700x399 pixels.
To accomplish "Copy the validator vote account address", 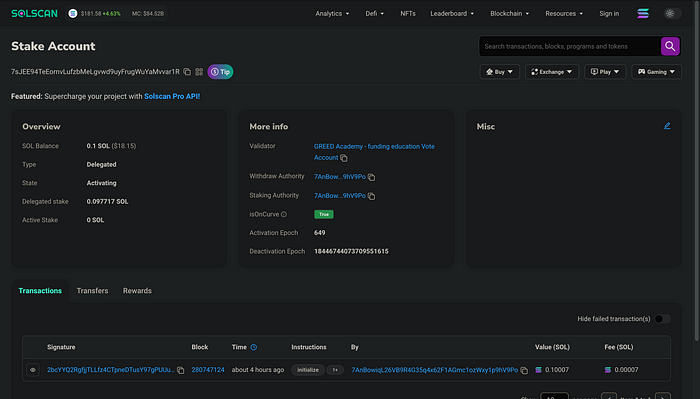I will point(344,158).
